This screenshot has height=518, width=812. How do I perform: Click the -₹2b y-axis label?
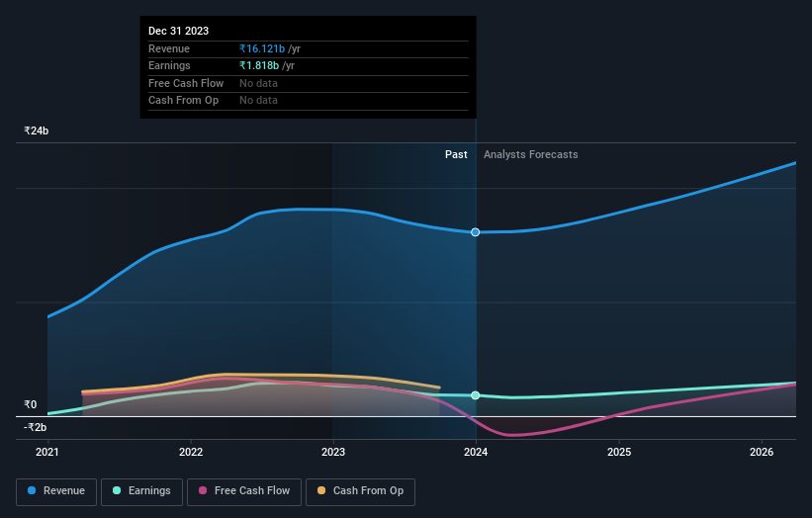36,427
